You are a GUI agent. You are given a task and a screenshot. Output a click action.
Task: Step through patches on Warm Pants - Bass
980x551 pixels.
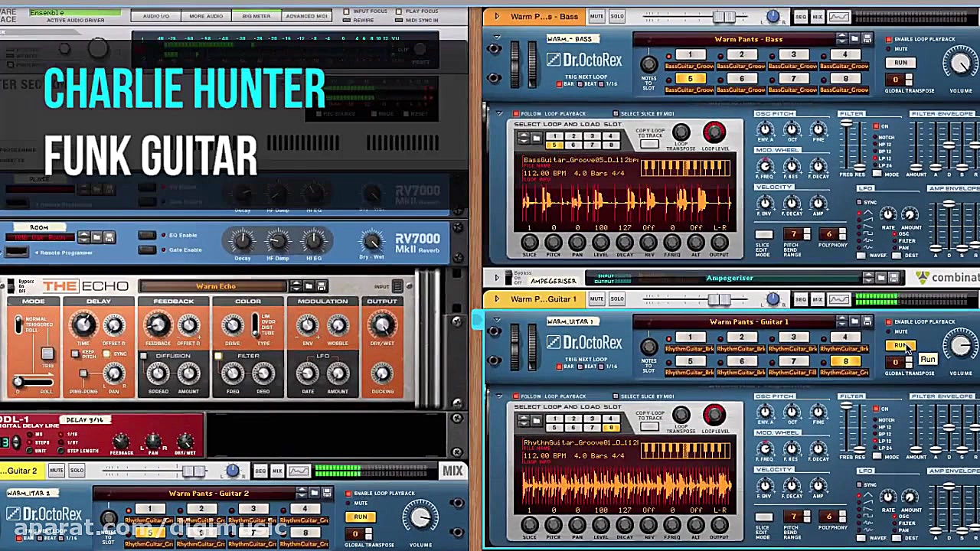coord(842,39)
